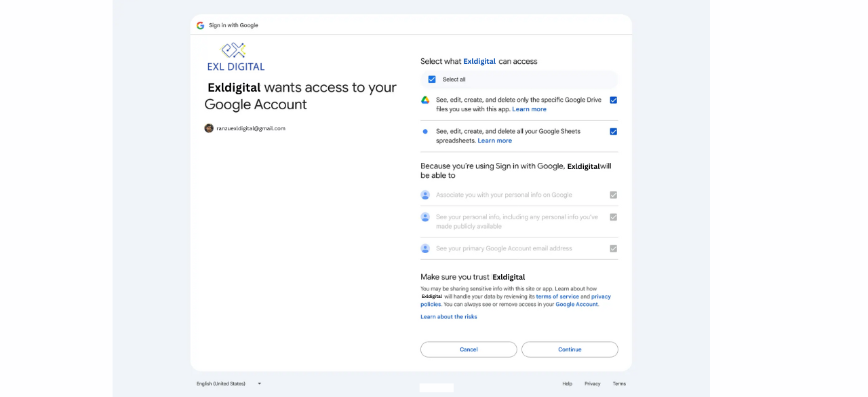The image size is (868, 397).
Task: Click the text 'Because you're using Sign in with Google'
Action: pos(492,166)
